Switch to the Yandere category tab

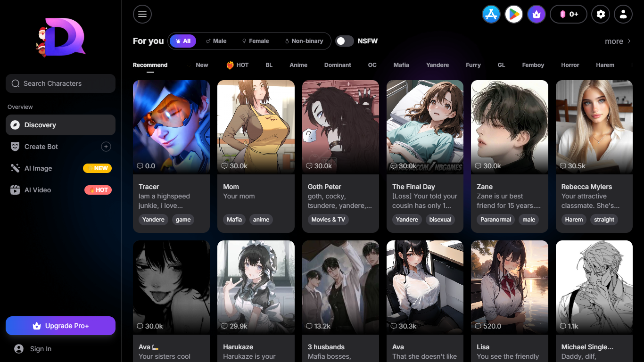pyautogui.click(x=437, y=65)
